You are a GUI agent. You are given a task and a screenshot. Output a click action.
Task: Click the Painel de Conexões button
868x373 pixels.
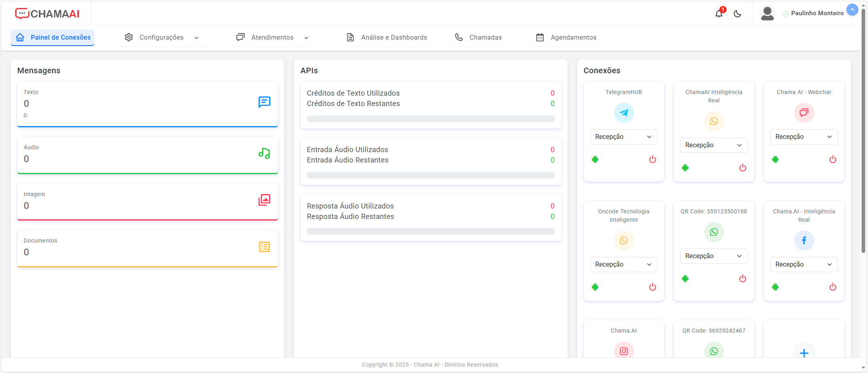[x=53, y=37]
